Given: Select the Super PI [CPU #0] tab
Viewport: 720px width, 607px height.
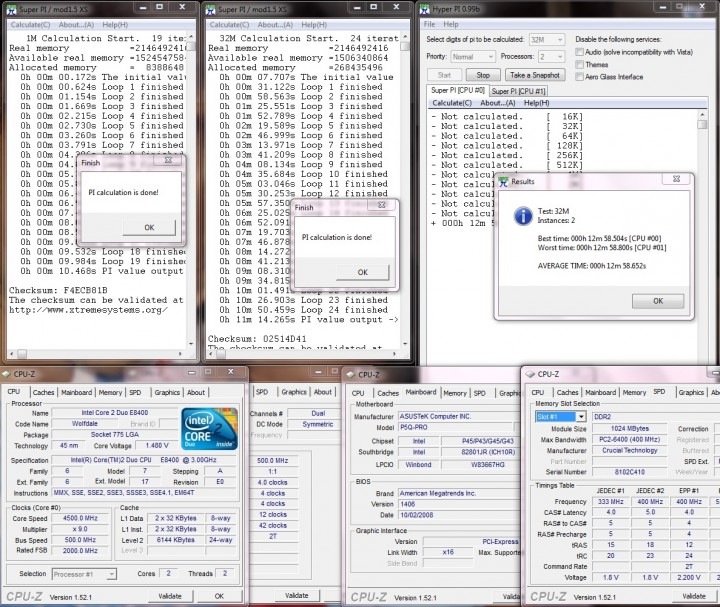Looking at the screenshot, I should tap(458, 90).
